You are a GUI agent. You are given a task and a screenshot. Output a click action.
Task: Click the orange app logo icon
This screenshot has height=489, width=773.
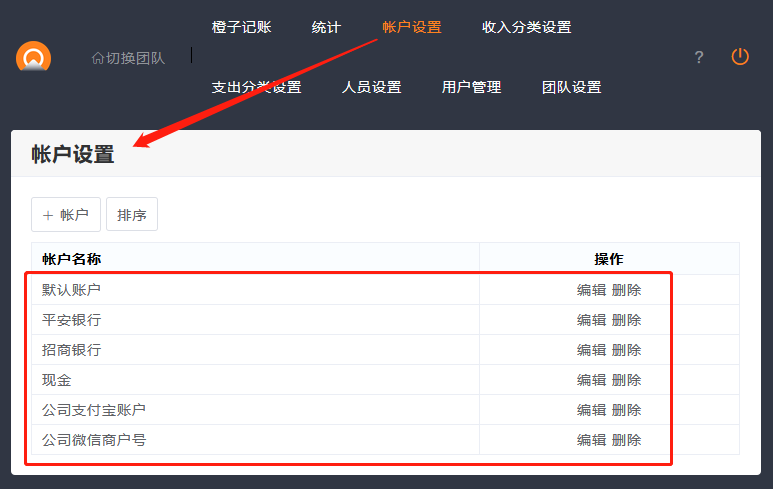33,58
